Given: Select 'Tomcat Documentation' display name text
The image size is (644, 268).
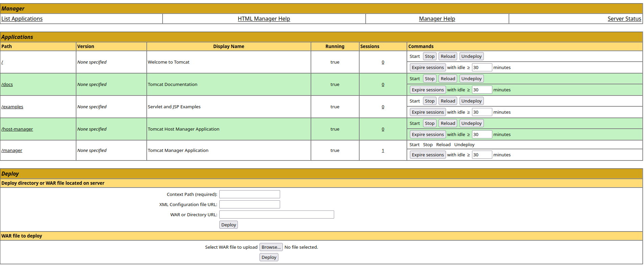Looking at the screenshot, I should (x=173, y=85).
